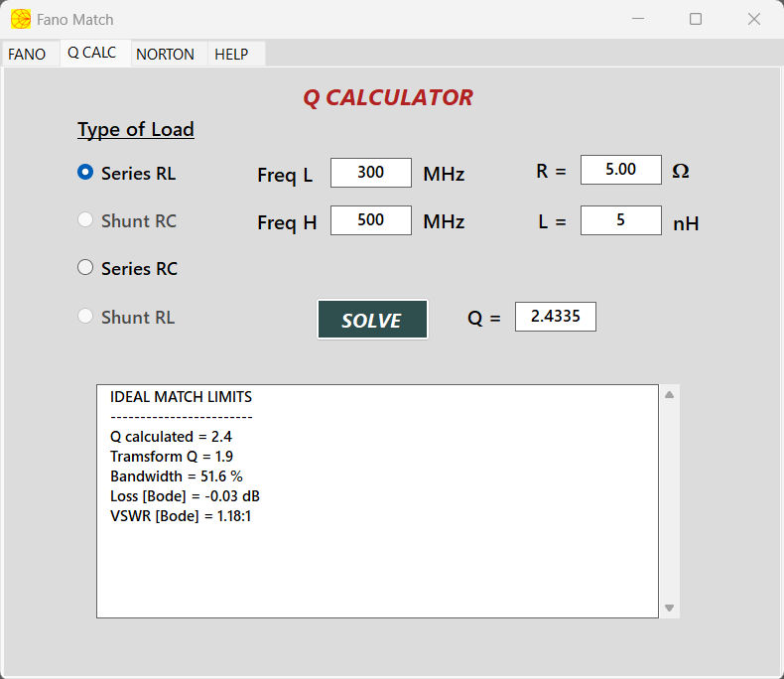Select the Shunt RC radio option

click(x=85, y=220)
